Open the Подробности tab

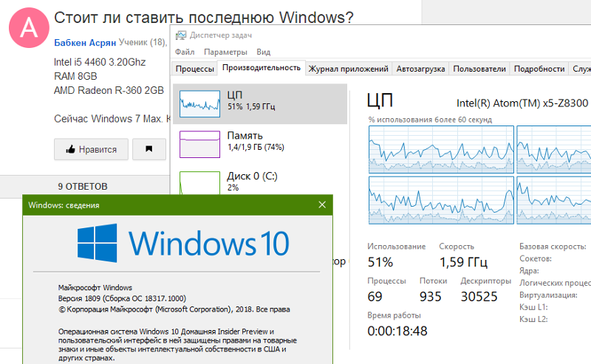(x=539, y=69)
